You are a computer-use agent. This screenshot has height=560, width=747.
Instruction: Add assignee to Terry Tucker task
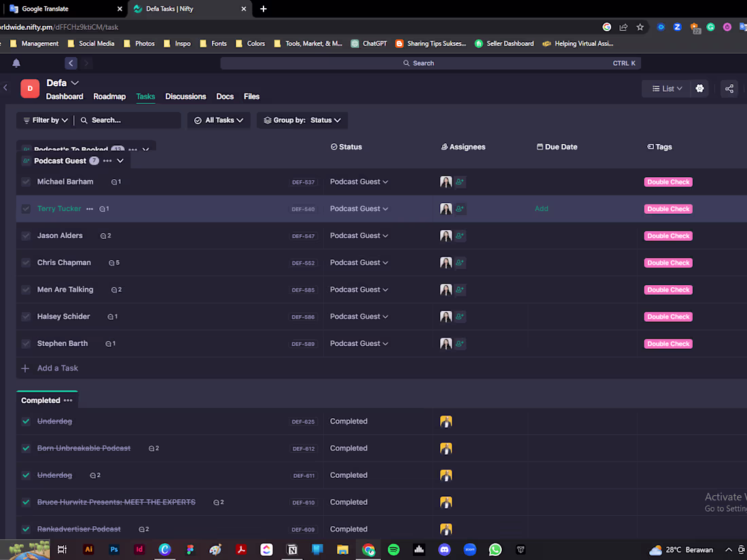pyautogui.click(x=460, y=208)
